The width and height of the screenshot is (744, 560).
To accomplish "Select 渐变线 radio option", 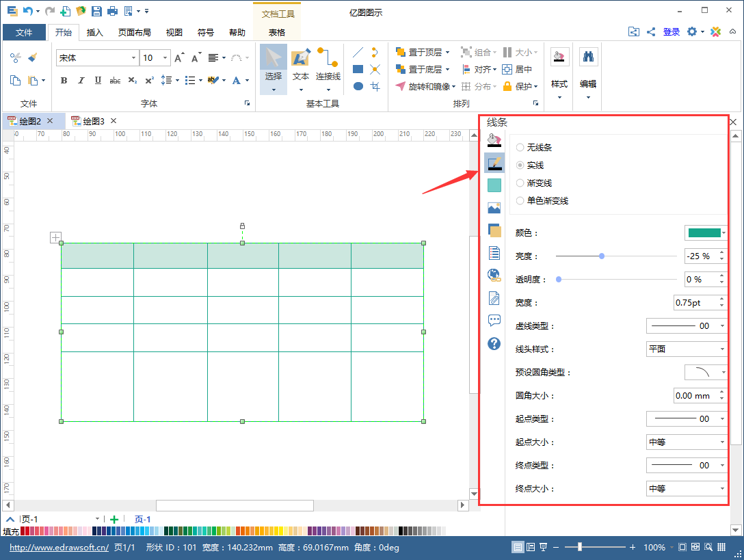I will (534, 183).
